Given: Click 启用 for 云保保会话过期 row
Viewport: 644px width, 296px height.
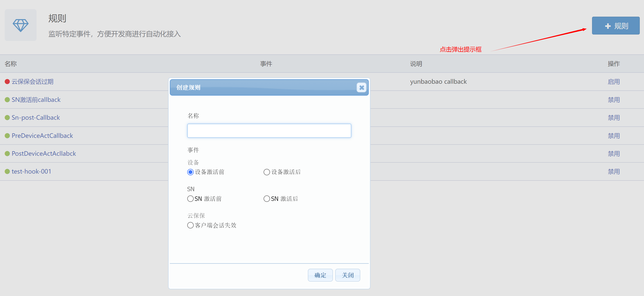Looking at the screenshot, I should [614, 82].
